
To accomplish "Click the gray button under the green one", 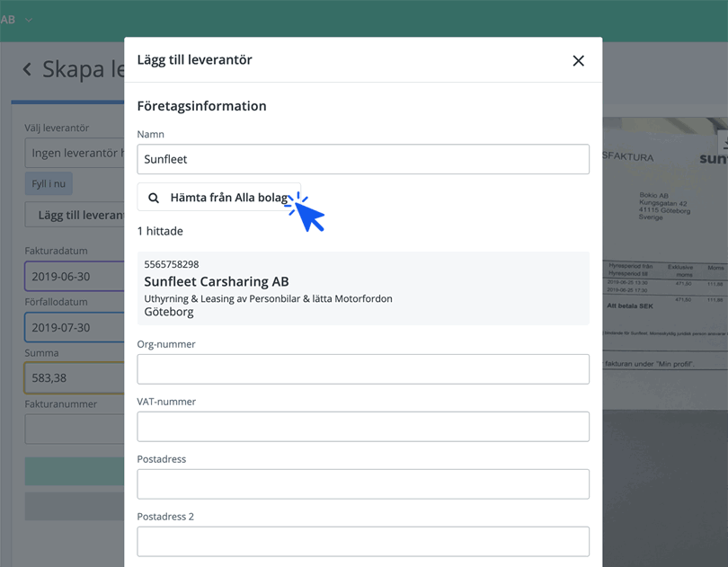I will (75, 506).
